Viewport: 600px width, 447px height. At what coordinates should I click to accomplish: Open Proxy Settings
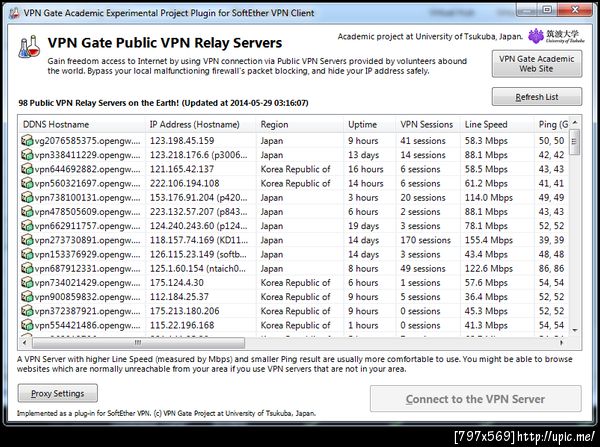(x=57, y=393)
